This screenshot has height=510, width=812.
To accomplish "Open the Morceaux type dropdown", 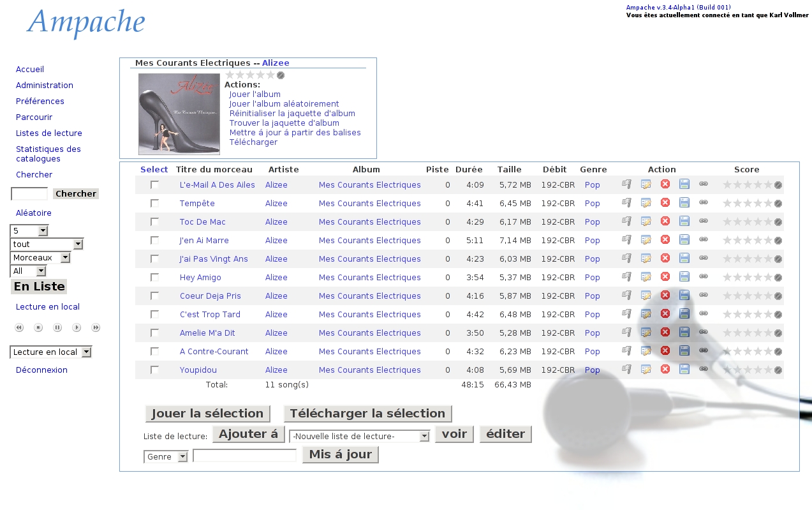I will click(x=40, y=257).
